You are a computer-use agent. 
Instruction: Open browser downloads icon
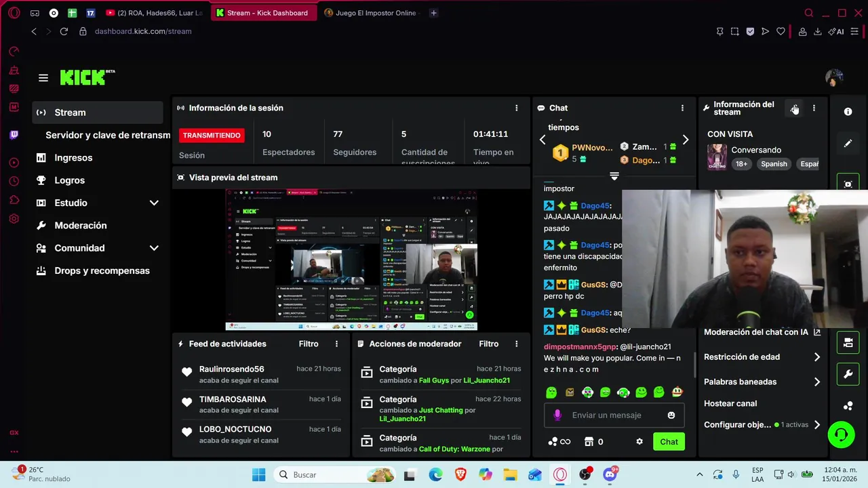tap(818, 31)
